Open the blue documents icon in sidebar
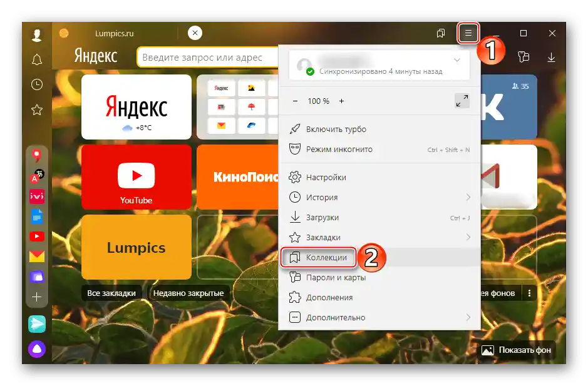The height and width of the screenshot is (386, 588). pos(37,216)
